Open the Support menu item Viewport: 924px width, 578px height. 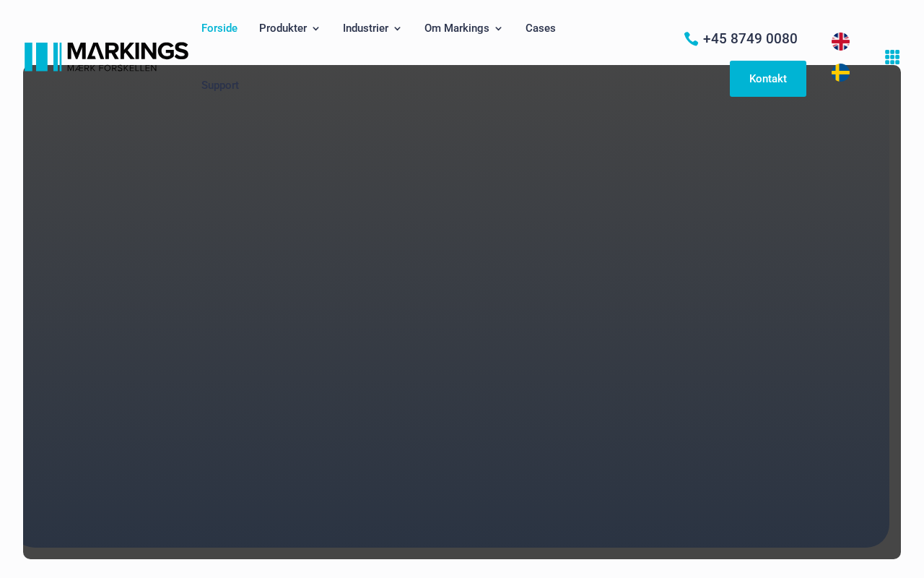tap(220, 85)
